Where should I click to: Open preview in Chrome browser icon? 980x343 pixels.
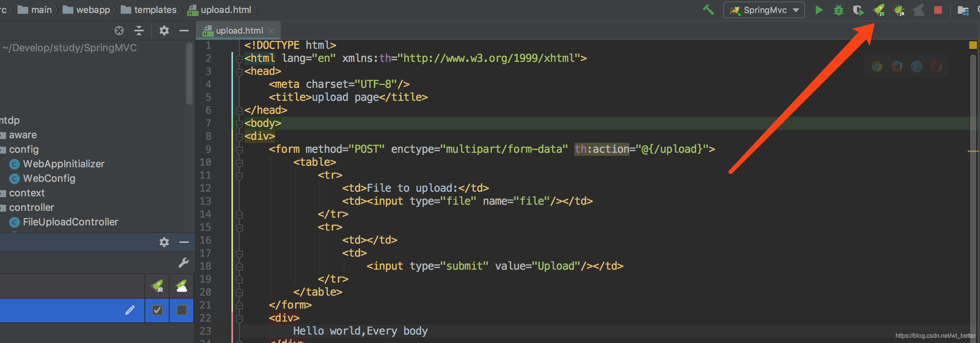coord(877,66)
